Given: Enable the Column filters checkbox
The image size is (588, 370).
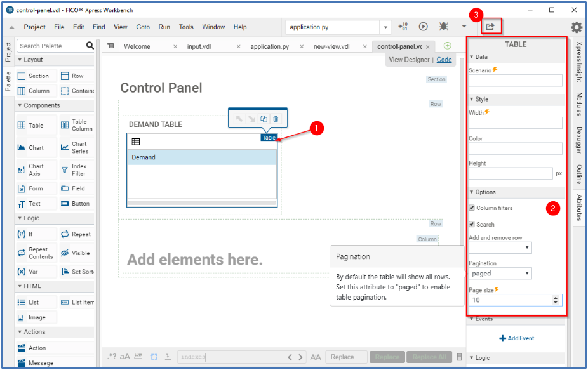Looking at the screenshot, I should [x=471, y=208].
